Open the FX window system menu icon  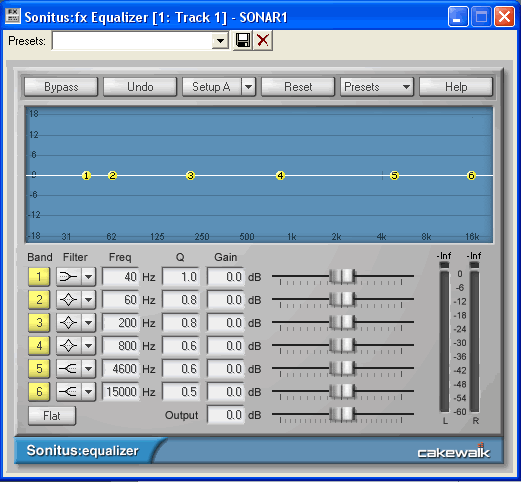[x=13, y=17]
